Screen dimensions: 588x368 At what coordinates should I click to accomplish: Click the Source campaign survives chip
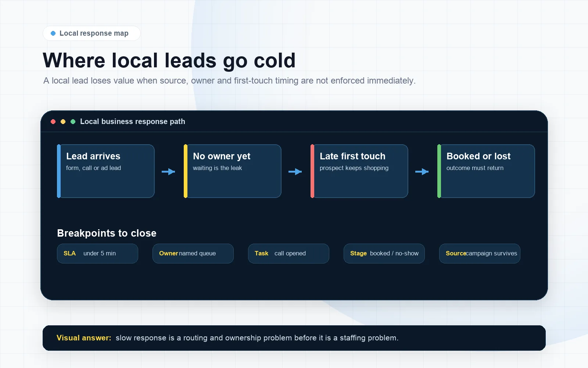click(x=480, y=254)
